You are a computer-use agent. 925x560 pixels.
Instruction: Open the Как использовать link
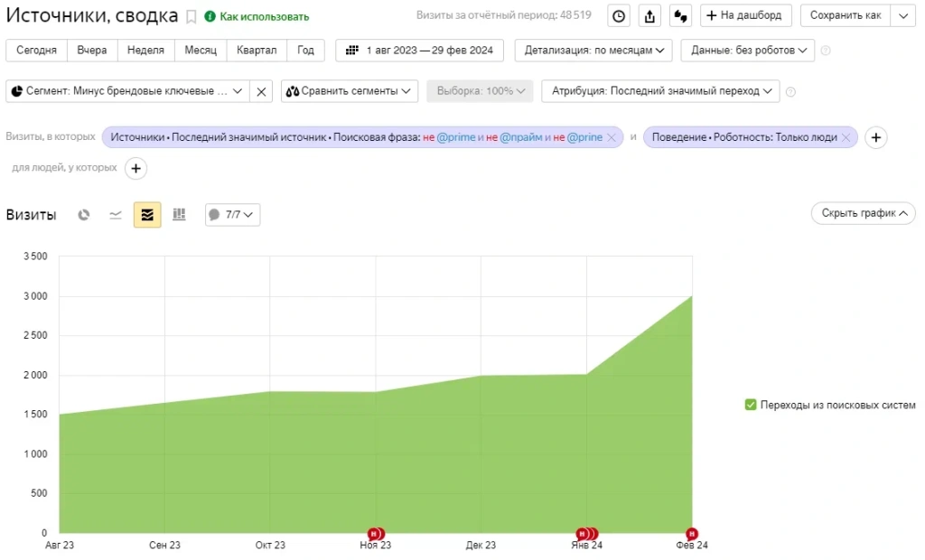(264, 15)
